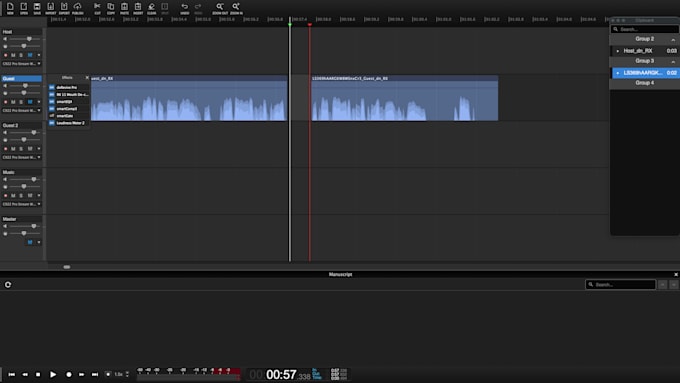Image resolution: width=680 pixels, height=383 pixels.
Task: Open Guest track options arrow menu
Action: pos(39,102)
